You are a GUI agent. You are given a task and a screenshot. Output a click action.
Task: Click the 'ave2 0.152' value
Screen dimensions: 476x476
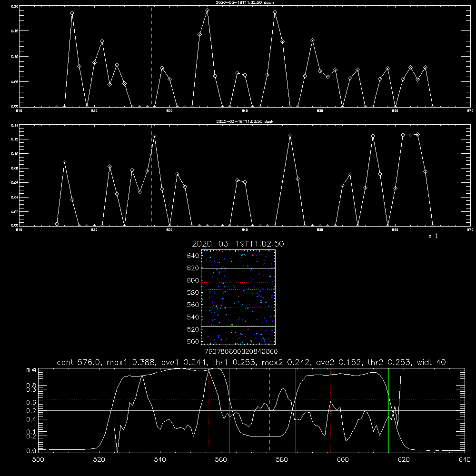coord(338,362)
